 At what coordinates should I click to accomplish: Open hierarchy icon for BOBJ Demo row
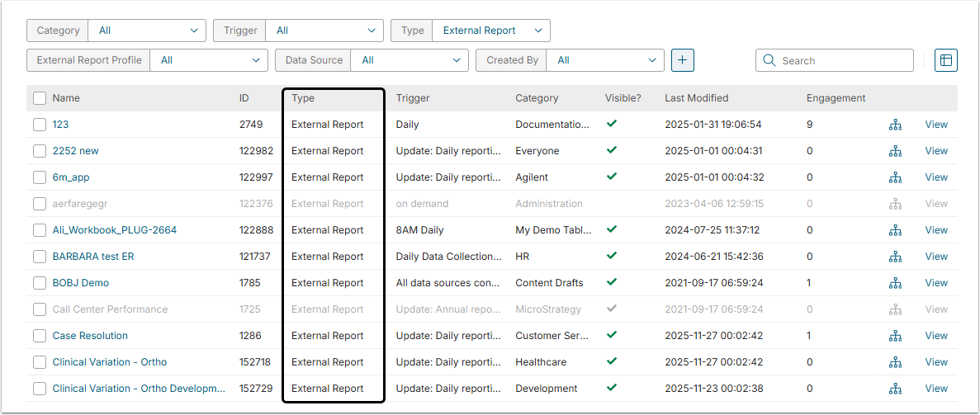895,283
